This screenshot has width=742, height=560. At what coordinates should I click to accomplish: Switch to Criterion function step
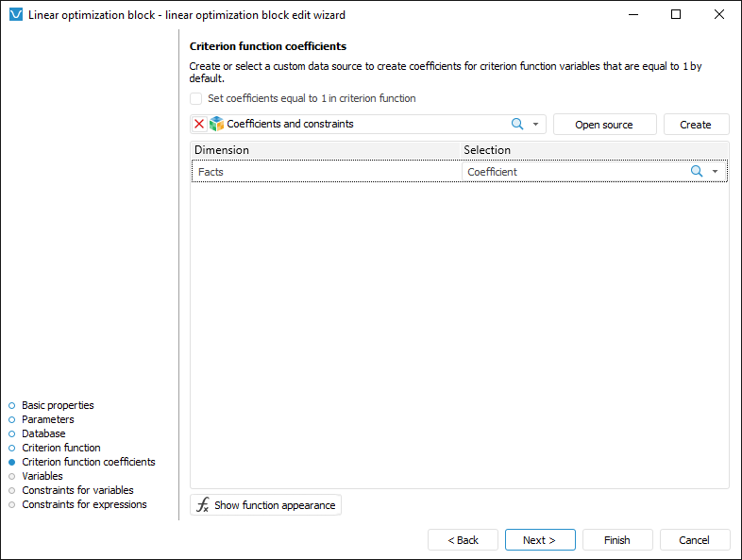[x=60, y=448]
